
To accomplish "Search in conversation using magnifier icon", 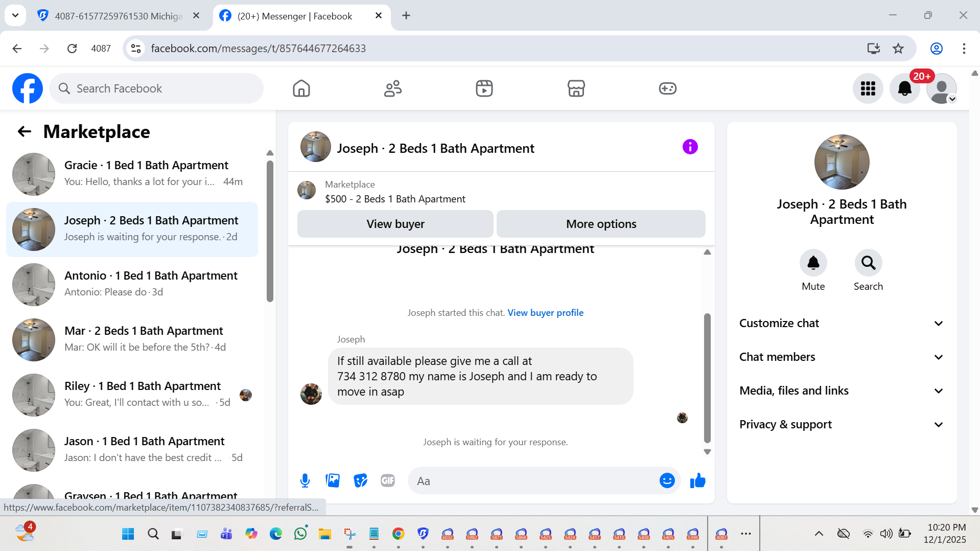I will click(x=868, y=263).
